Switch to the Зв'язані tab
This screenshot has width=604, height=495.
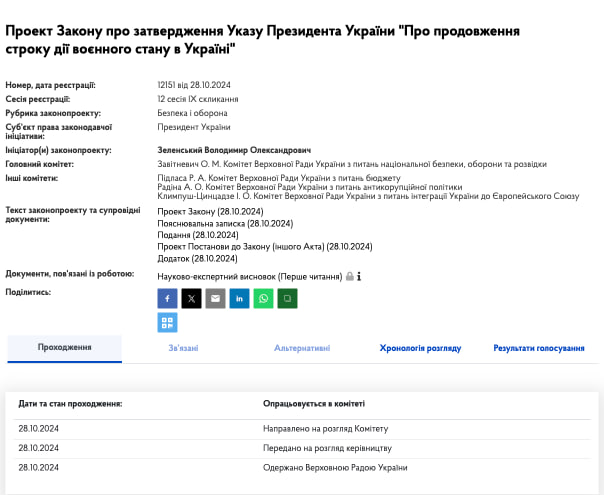[183, 348]
